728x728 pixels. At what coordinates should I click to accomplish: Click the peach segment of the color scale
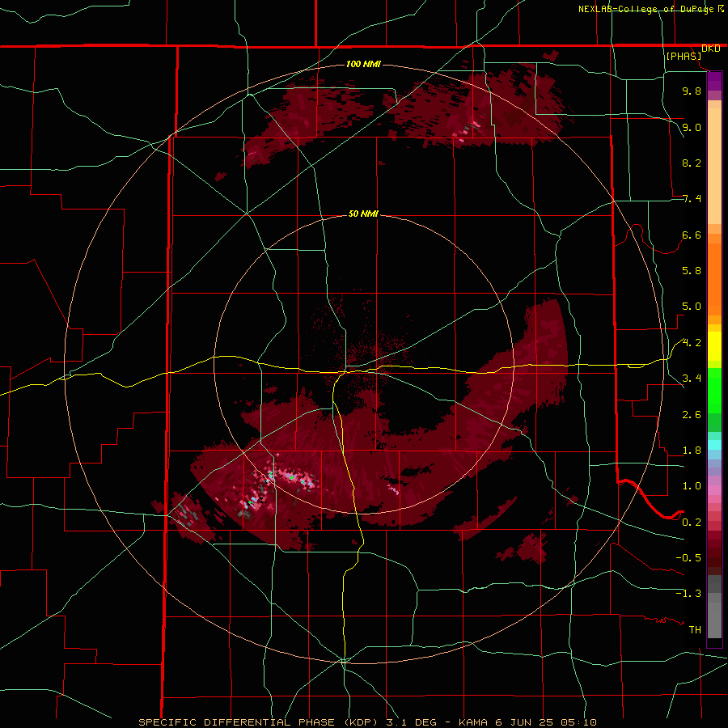pos(714,163)
